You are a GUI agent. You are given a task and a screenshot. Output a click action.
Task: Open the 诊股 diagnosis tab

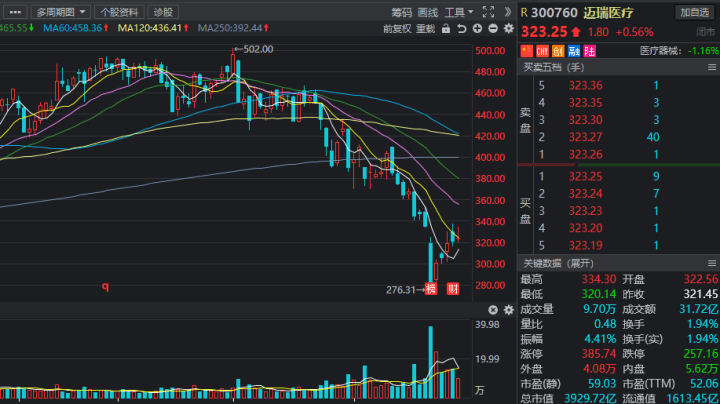click(x=163, y=12)
